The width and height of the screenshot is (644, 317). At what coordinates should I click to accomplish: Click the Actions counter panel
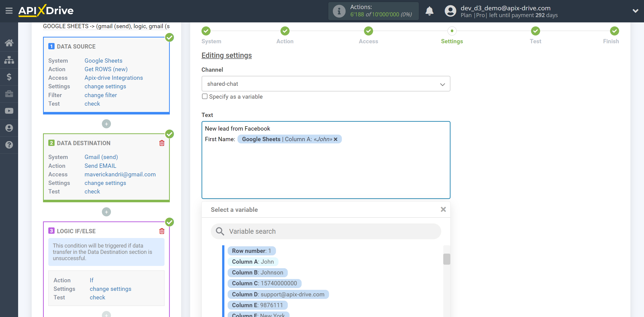click(373, 11)
